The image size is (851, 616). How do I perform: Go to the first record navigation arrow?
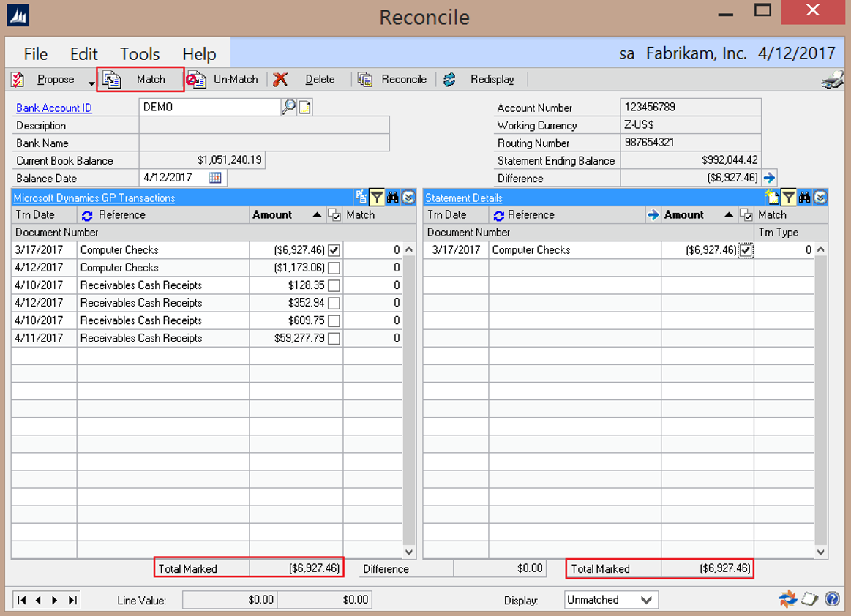[22, 600]
